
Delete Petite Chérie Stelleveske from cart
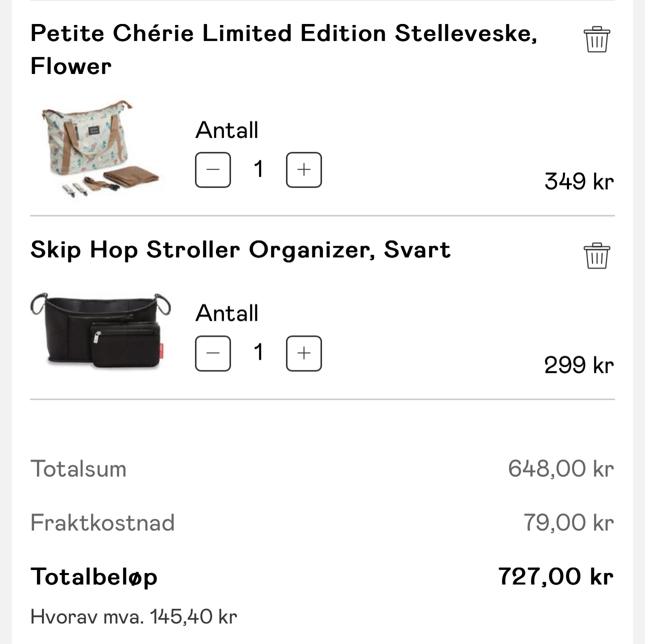[596, 39]
